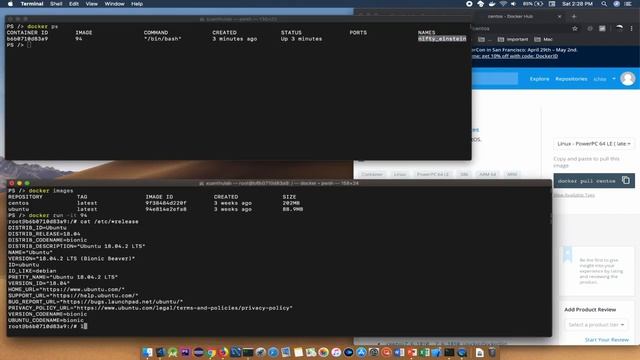Screen dimensions: 640x360
Task: Bookmark this page with the star icon
Action: point(575,29)
